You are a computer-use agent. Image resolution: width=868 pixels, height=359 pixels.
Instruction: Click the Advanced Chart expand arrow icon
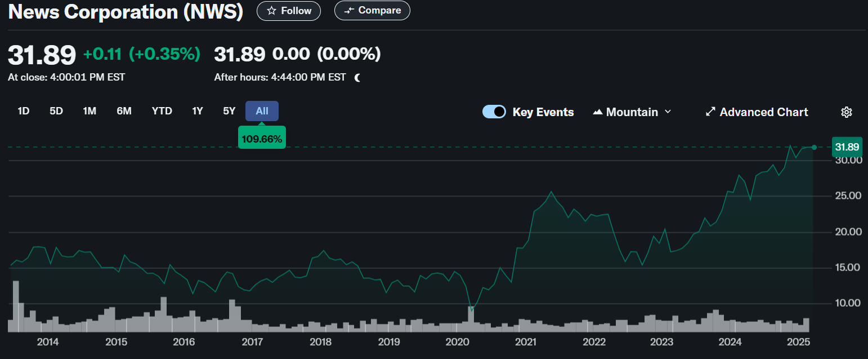(710, 112)
